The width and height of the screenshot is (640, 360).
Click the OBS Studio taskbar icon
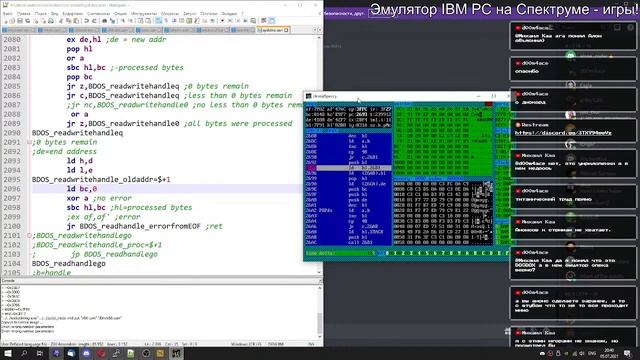point(146,353)
